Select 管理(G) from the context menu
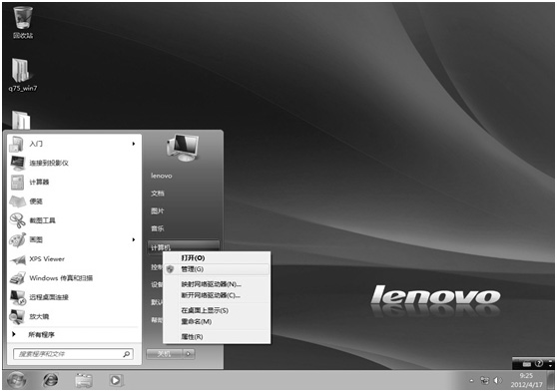The width and height of the screenshot is (557, 392). pyautogui.click(x=216, y=269)
